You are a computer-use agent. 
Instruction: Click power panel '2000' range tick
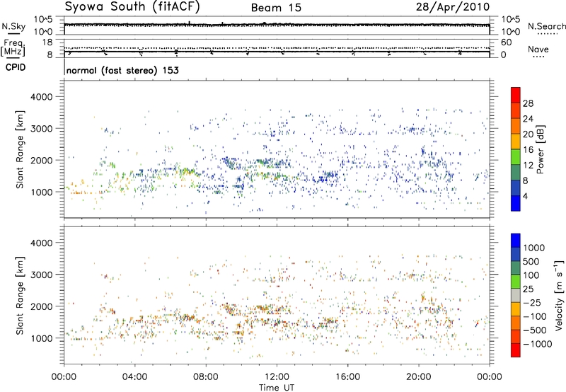[x=41, y=160]
